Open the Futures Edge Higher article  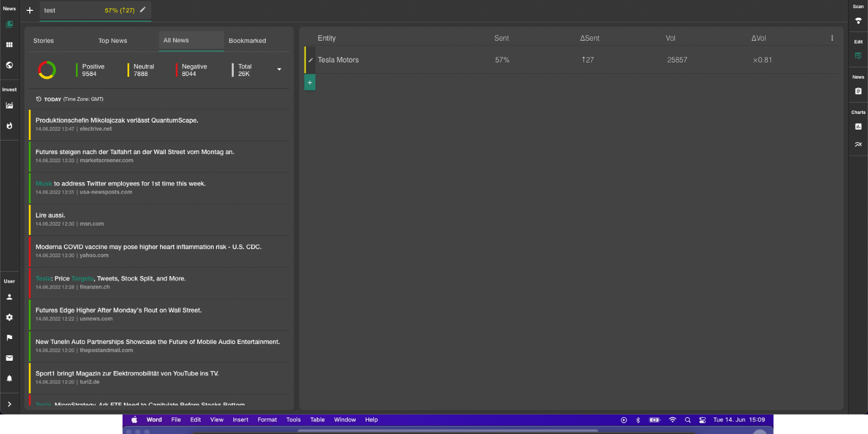coord(159,315)
